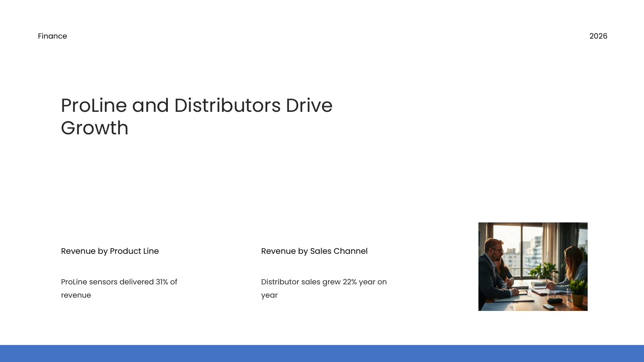Select the title 'ProLine and Distributors Drive Growth'

(196, 117)
